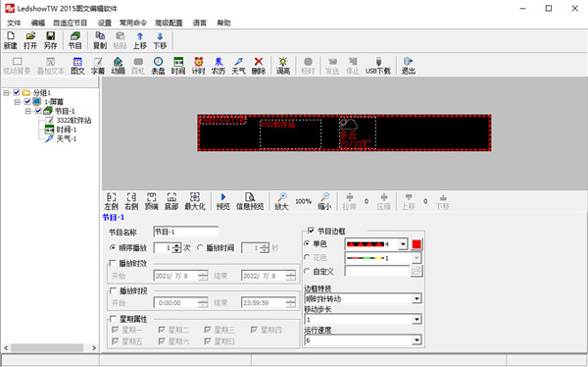Open the 高级配置 menu
This screenshot has height=367, width=588.
pos(169,23)
